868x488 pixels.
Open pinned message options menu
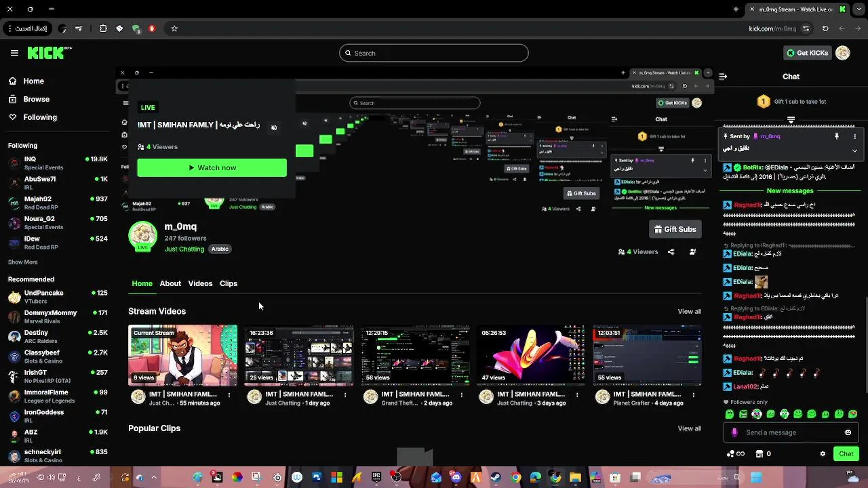point(854,136)
